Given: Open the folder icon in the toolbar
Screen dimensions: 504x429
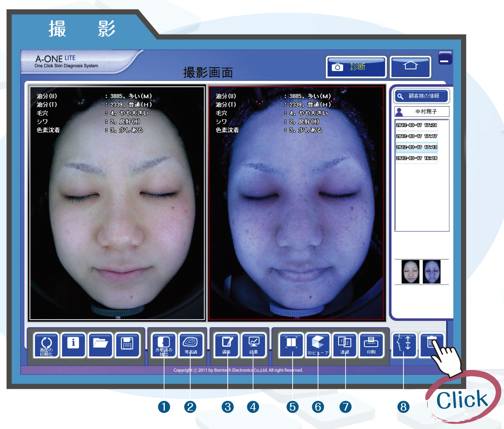Looking at the screenshot, I should [100, 345].
